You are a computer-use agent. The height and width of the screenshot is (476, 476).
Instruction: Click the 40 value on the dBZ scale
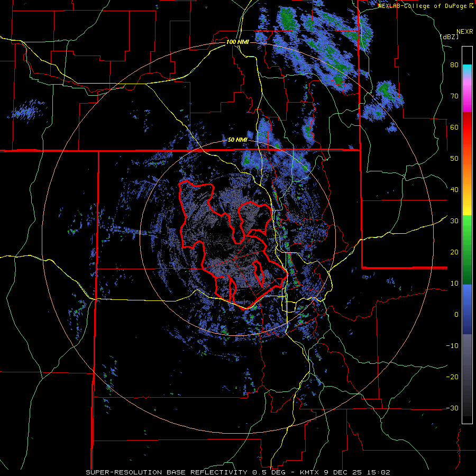454,190
